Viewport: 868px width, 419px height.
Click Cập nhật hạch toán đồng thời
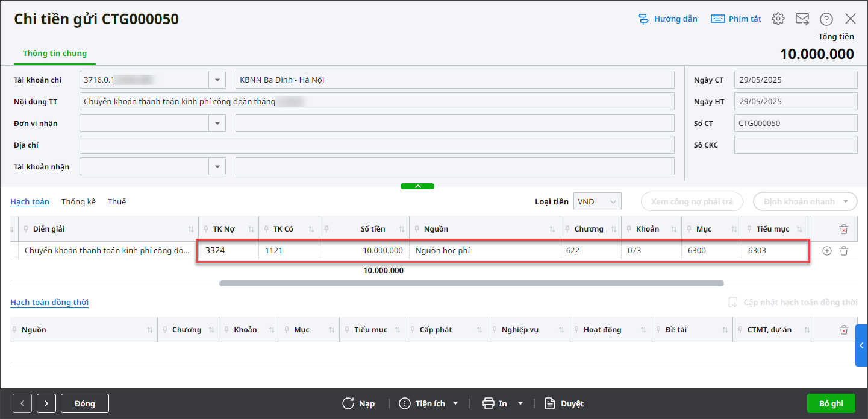[x=793, y=302]
